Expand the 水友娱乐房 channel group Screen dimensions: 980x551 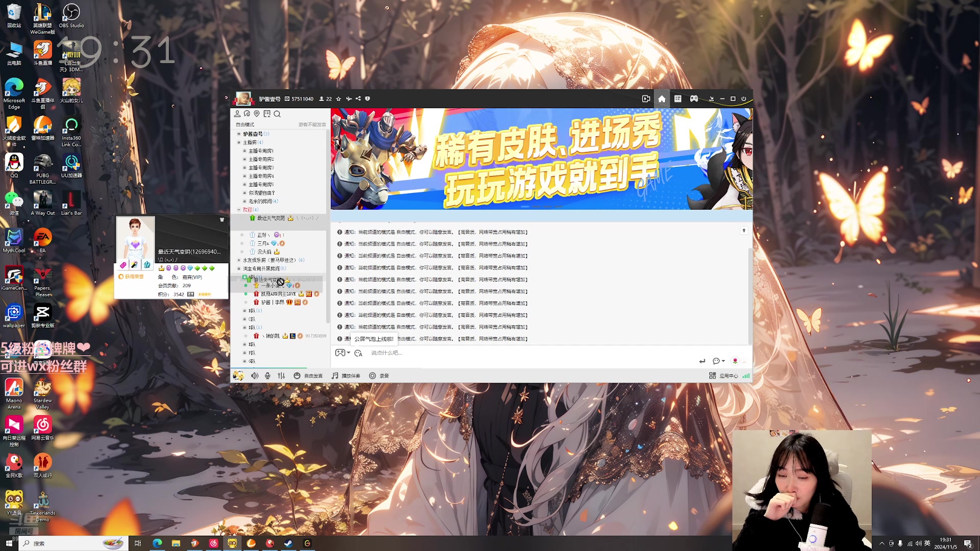click(x=238, y=260)
